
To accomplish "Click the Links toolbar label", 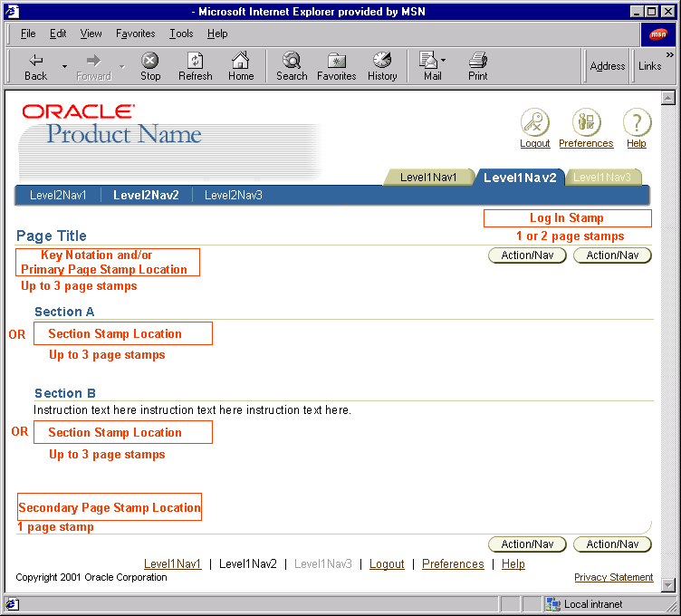I will pos(649,66).
